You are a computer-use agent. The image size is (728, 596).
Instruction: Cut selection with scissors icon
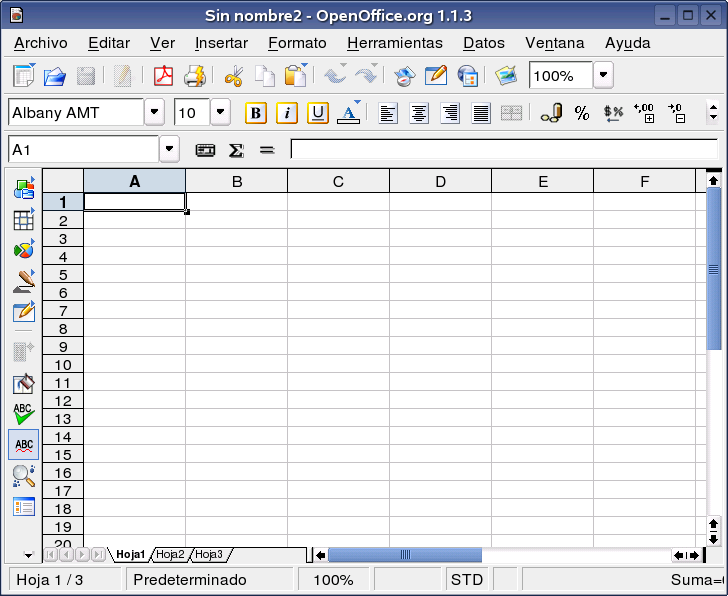click(x=234, y=76)
